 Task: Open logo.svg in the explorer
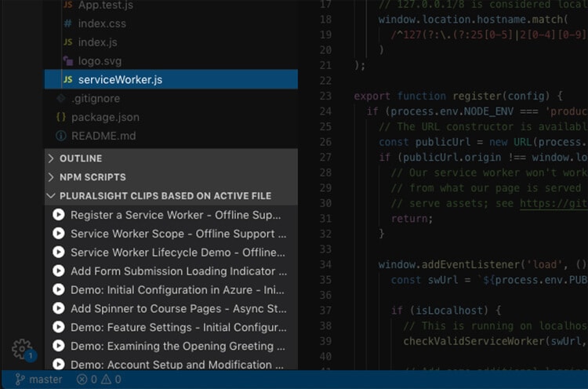(x=171, y=60)
